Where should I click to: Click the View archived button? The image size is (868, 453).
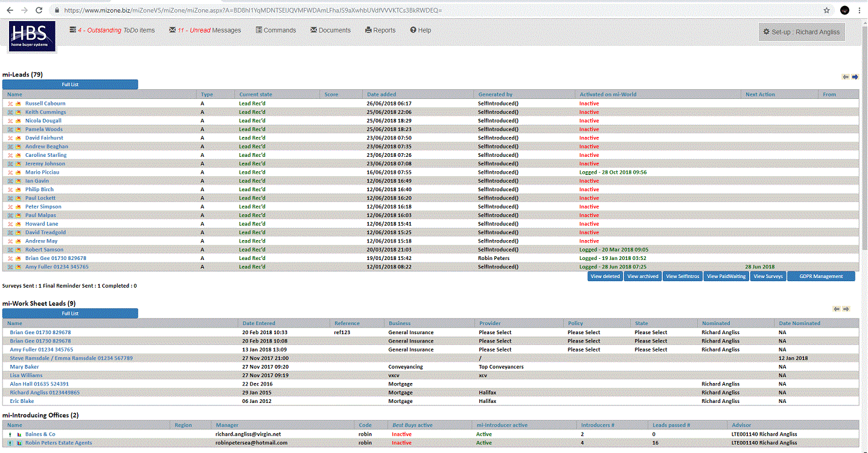642,276
